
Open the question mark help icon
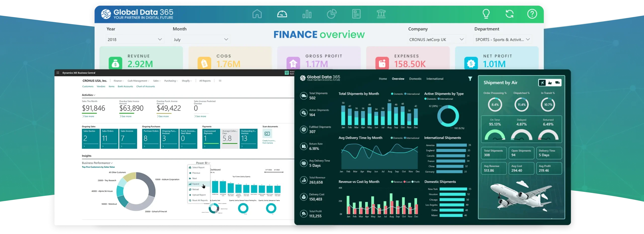coord(532,14)
